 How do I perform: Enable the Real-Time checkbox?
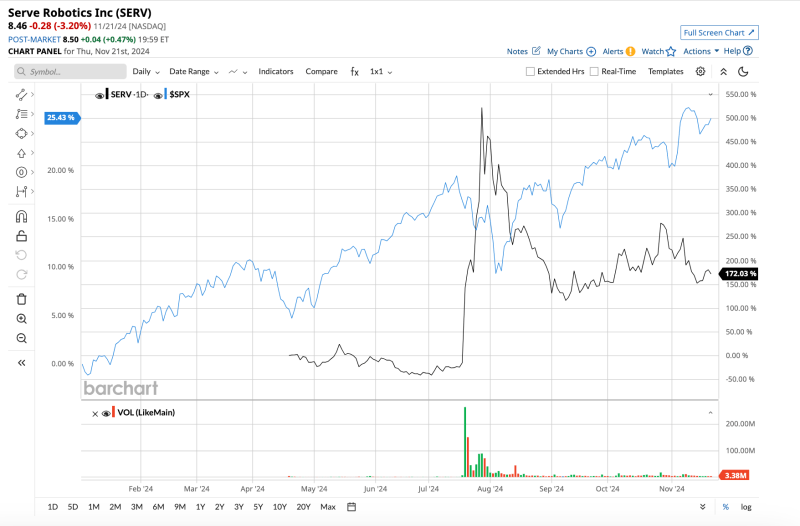coord(594,71)
